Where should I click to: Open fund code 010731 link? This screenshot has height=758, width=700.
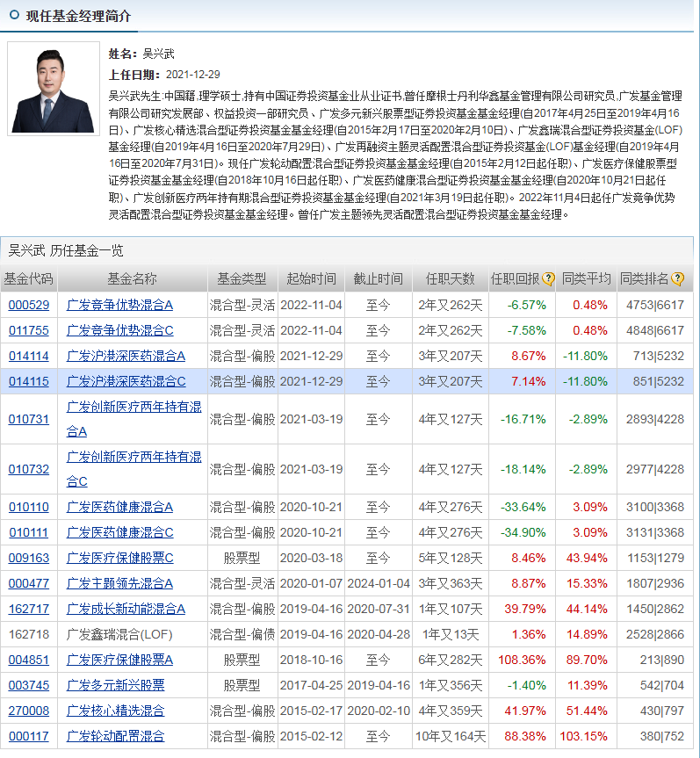(29, 419)
